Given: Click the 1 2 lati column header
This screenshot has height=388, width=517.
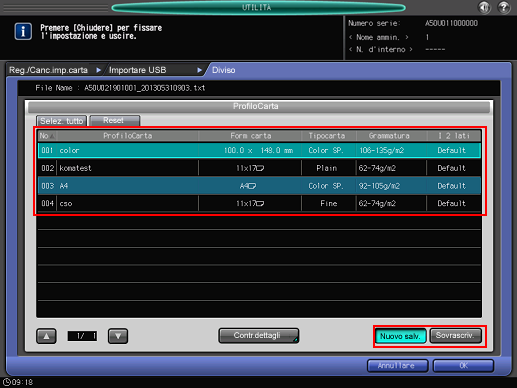Looking at the screenshot, I should 454,136.
